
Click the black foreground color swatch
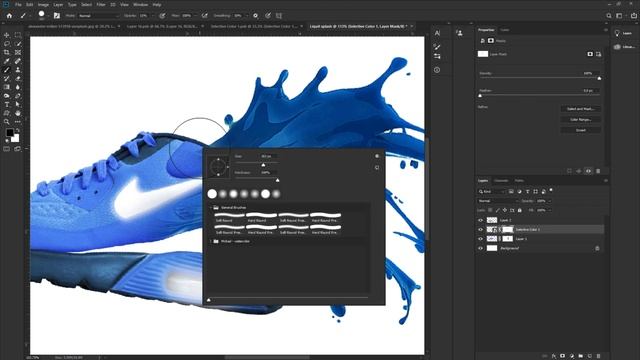coord(9,133)
